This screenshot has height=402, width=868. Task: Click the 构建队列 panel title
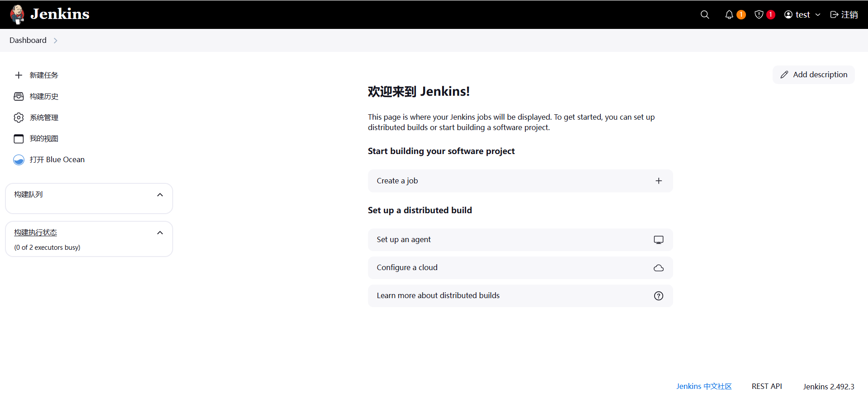coord(28,195)
